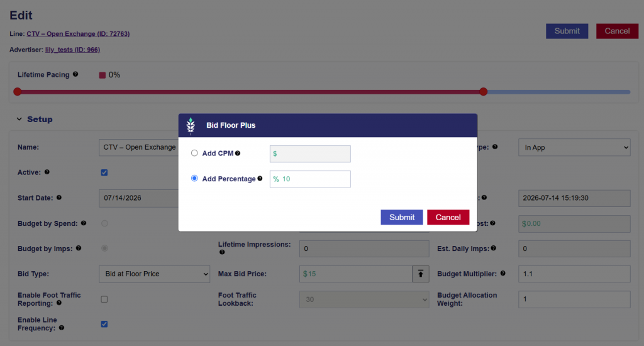Click the Budget Multiplier help icon
The width and height of the screenshot is (644, 346).
[x=502, y=273]
